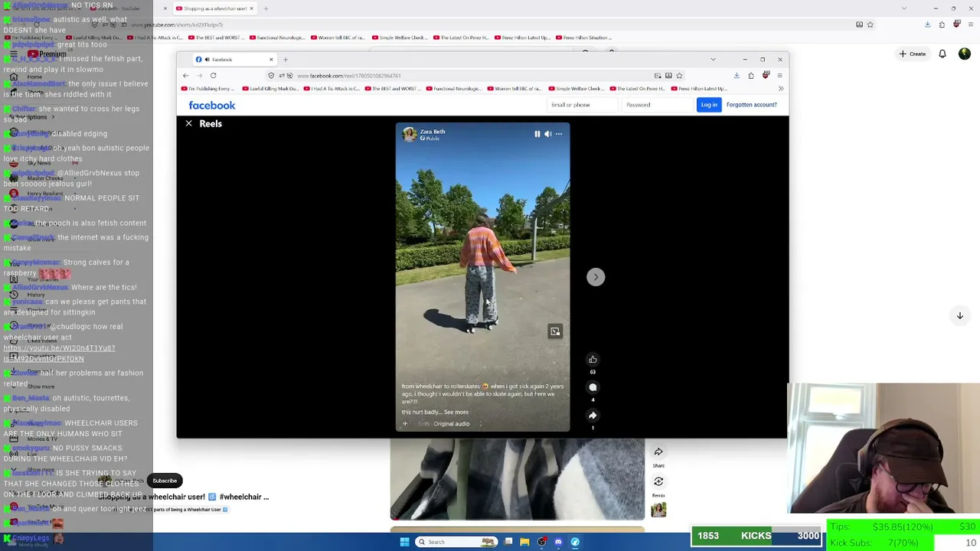
Task: Open the reel's three-dot options menu
Action: click(x=559, y=134)
